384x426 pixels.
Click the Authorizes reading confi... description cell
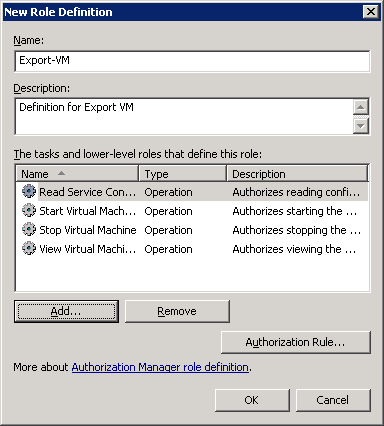(296, 192)
